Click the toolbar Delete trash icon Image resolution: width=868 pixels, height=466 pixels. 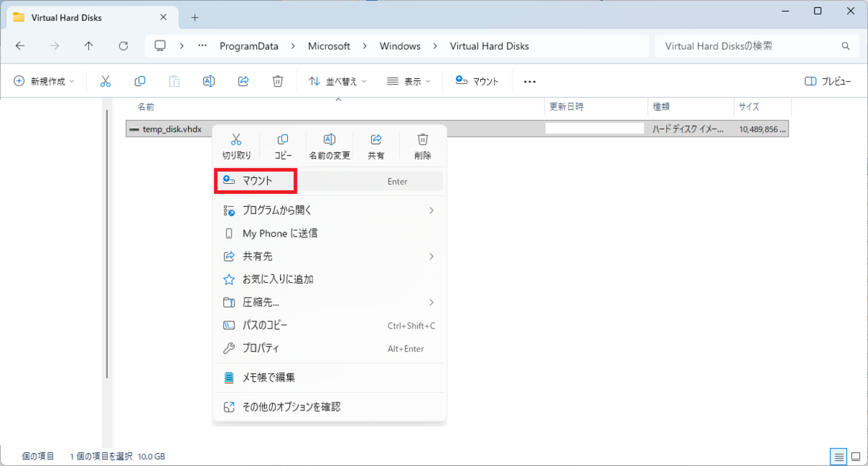click(277, 81)
